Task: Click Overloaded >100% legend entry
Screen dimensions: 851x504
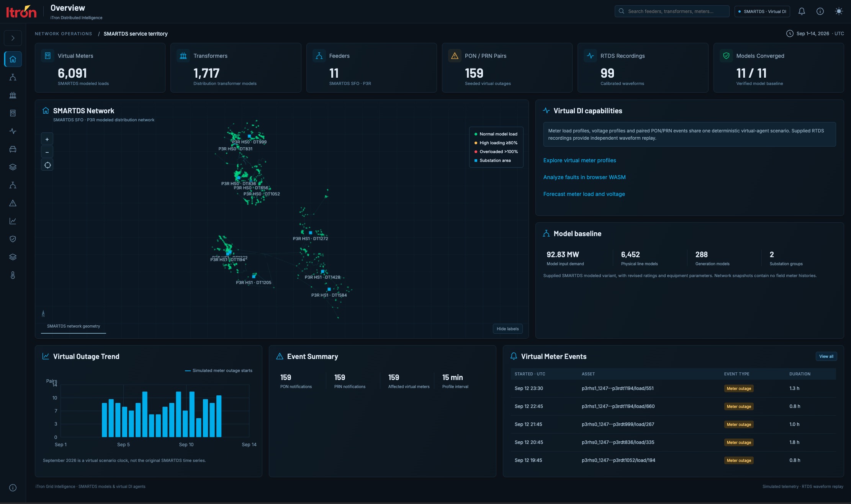Action: click(x=496, y=152)
